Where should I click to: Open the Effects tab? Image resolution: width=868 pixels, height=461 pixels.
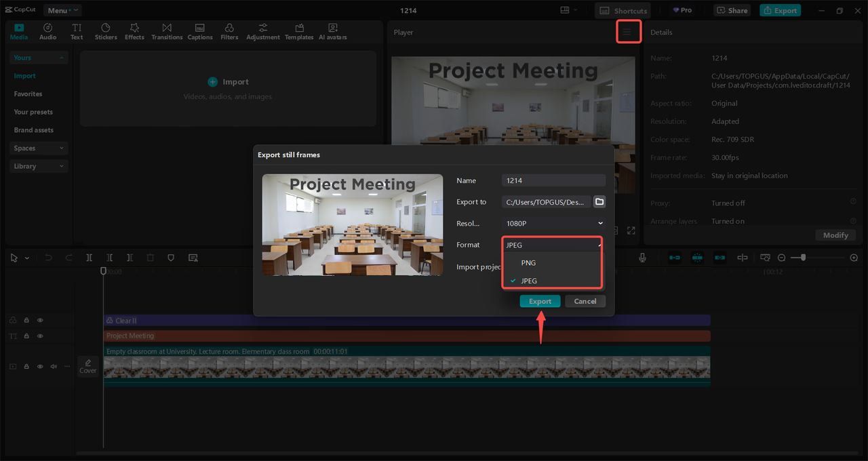click(134, 31)
